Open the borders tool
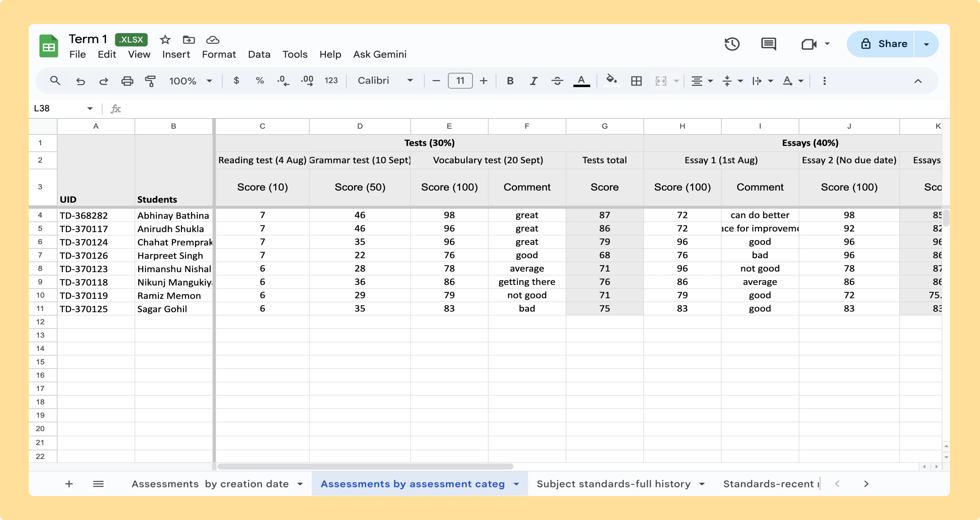 click(x=636, y=81)
